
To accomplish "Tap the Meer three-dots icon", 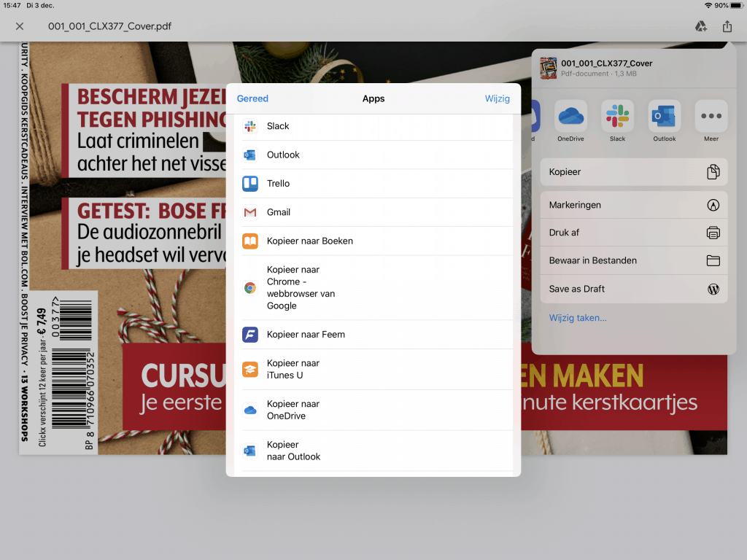I will click(x=711, y=116).
